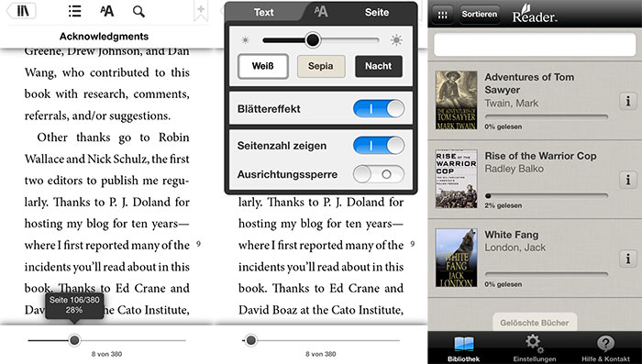Click the Blättereffekt label

269,109
